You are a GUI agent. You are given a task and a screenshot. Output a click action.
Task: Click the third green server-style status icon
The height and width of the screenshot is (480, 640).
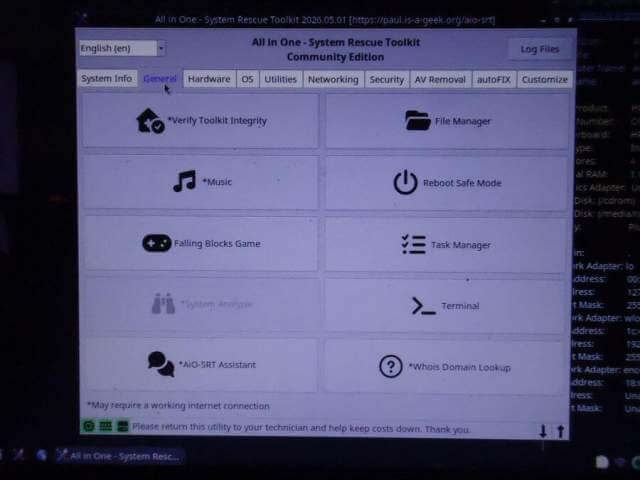click(x=122, y=427)
